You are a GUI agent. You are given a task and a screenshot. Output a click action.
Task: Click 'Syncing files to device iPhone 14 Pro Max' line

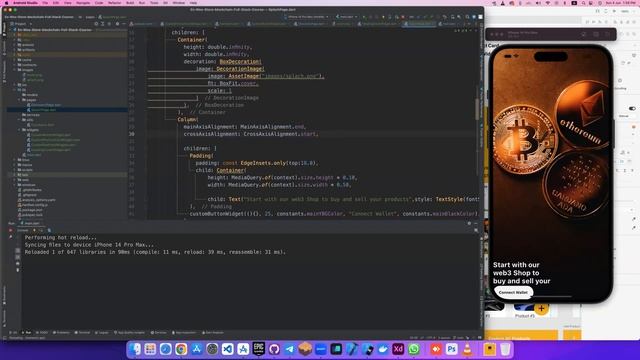89,245
